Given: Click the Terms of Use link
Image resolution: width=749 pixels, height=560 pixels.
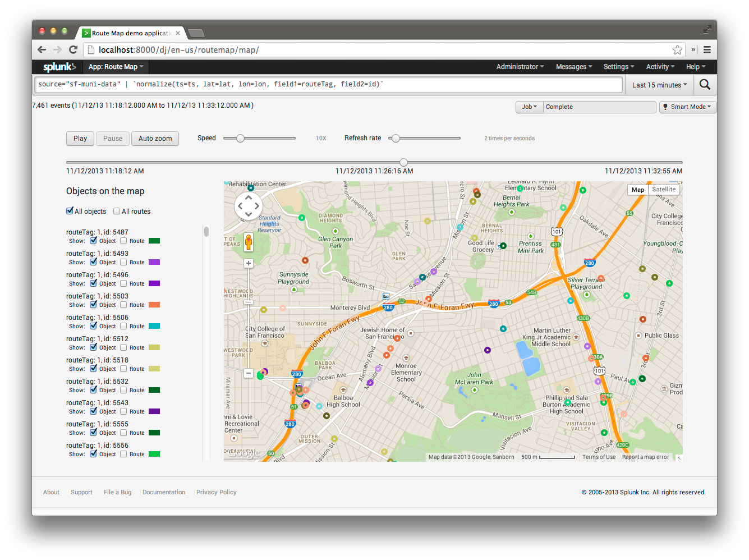Looking at the screenshot, I should (599, 457).
